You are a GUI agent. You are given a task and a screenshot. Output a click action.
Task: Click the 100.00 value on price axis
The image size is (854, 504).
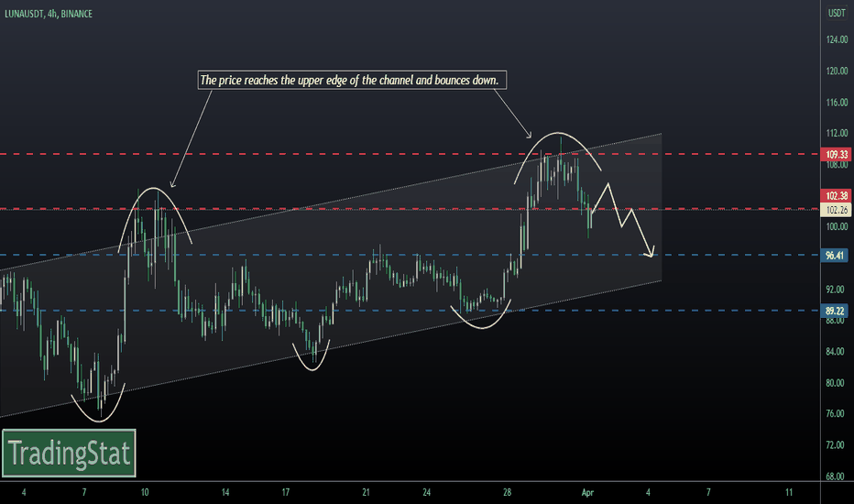tap(837, 226)
